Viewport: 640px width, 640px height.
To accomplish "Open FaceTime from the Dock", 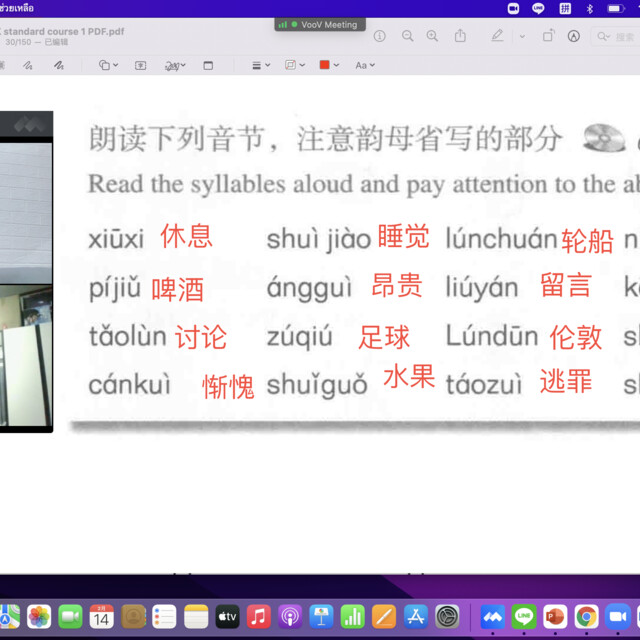I will [x=70, y=616].
